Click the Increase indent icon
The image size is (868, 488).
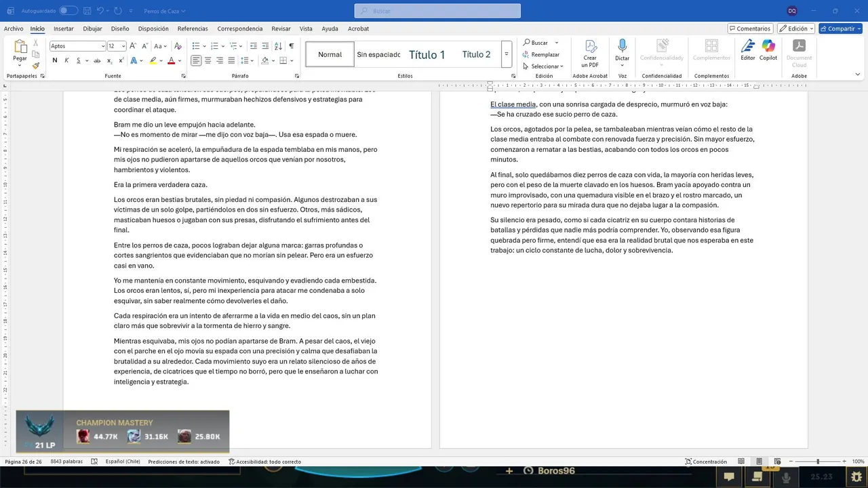(265, 46)
